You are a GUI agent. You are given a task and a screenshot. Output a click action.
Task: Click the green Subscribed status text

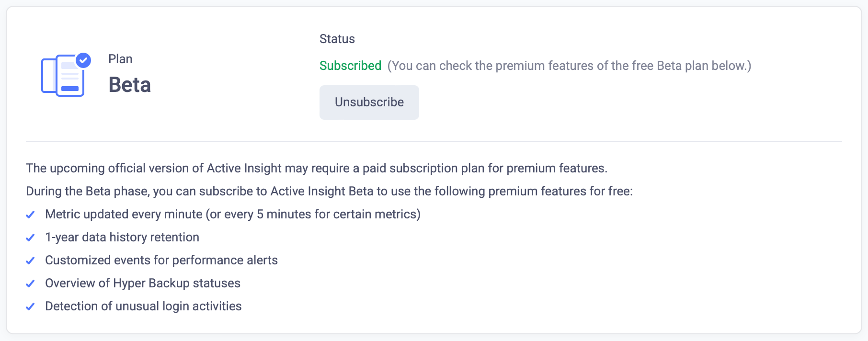click(x=350, y=66)
